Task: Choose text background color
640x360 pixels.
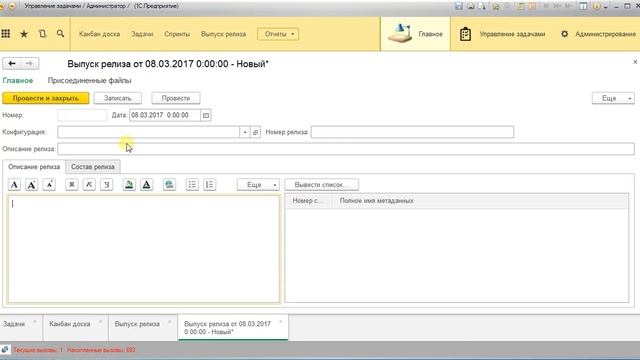Action: point(129,184)
